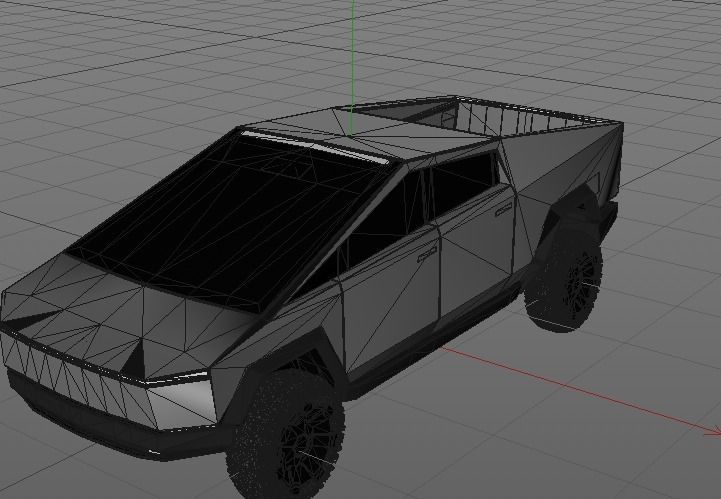Select the truck's rear wheel
Image resolution: width=721 pixels, height=499 pixels.
click(565, 279)
